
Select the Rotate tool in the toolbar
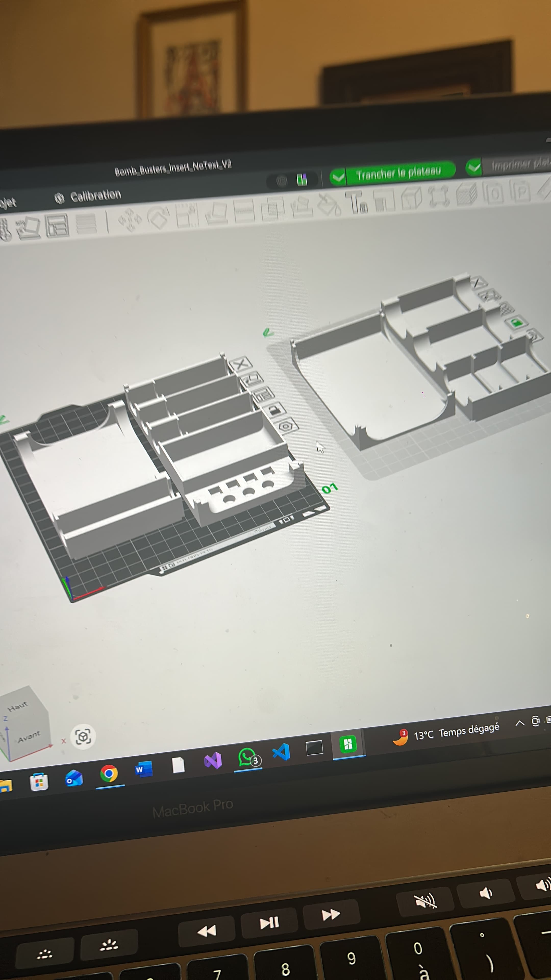pyautogui.click(x=159, y=218)
